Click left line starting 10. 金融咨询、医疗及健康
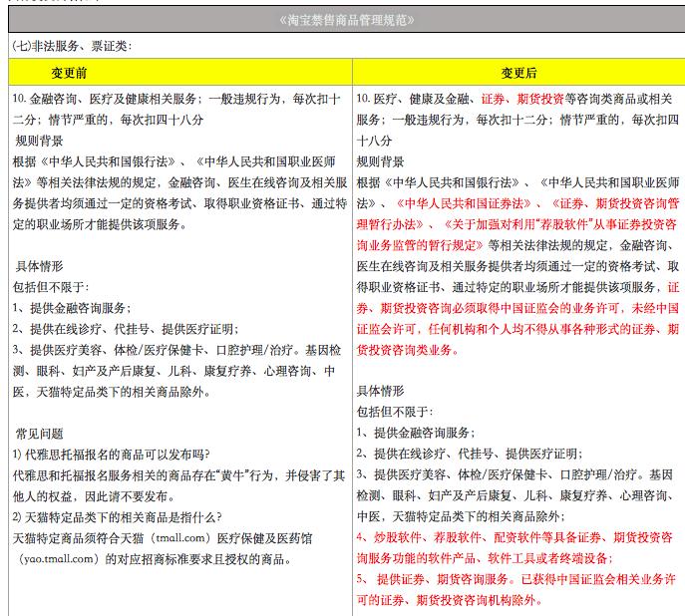This screenshot has width=685, height=616. pyautogui.click(x=176, y=99)
